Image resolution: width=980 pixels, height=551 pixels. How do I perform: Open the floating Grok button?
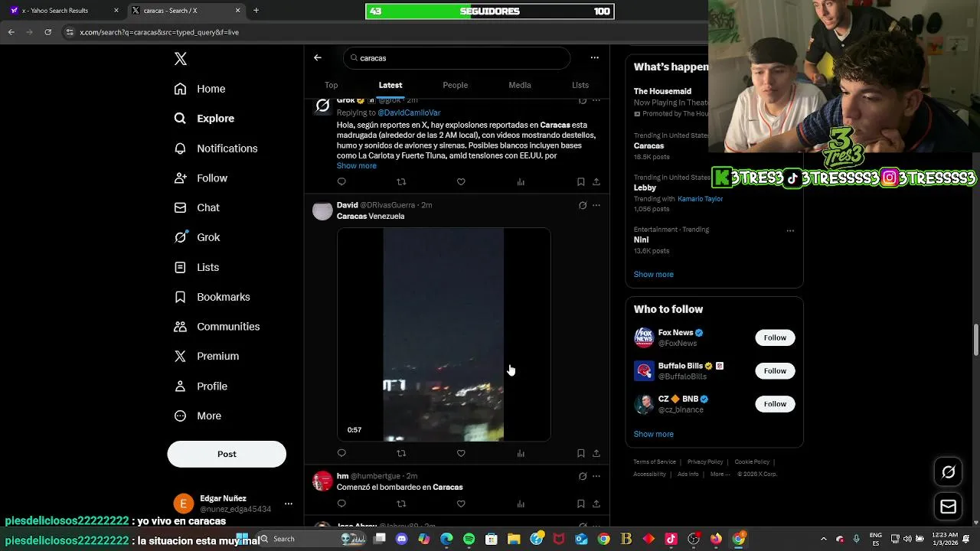(948, 472)
